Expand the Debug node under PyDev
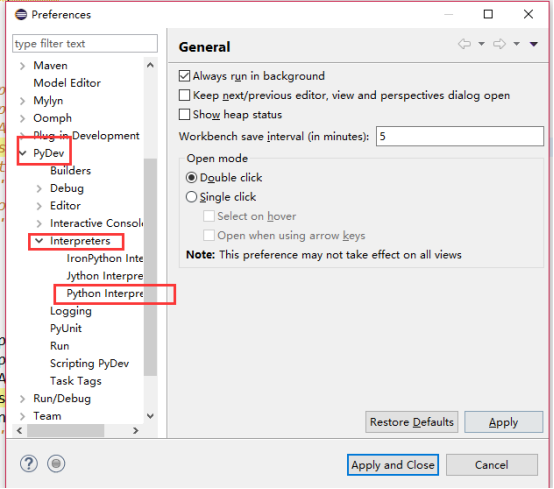 click(x=39, y=188)
